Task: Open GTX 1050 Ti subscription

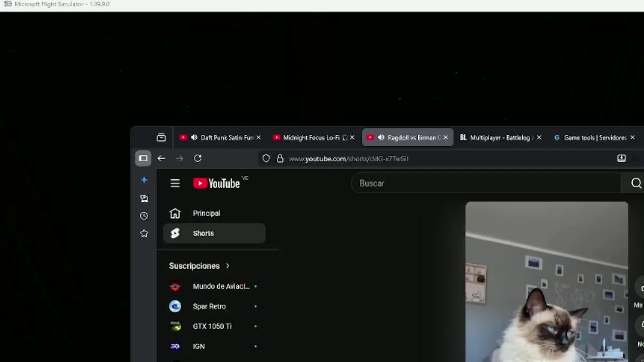Action: tap(214, 326)
